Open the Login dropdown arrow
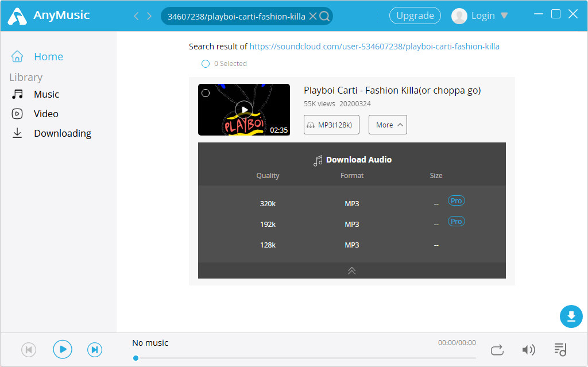The width and height of the screenshot is (588, 367). (x=504, y=16)
